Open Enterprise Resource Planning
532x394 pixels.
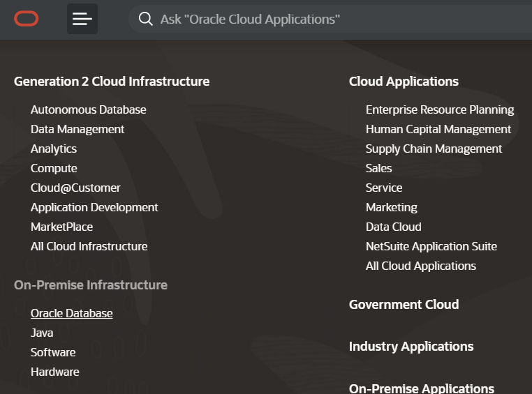(440, 109)
